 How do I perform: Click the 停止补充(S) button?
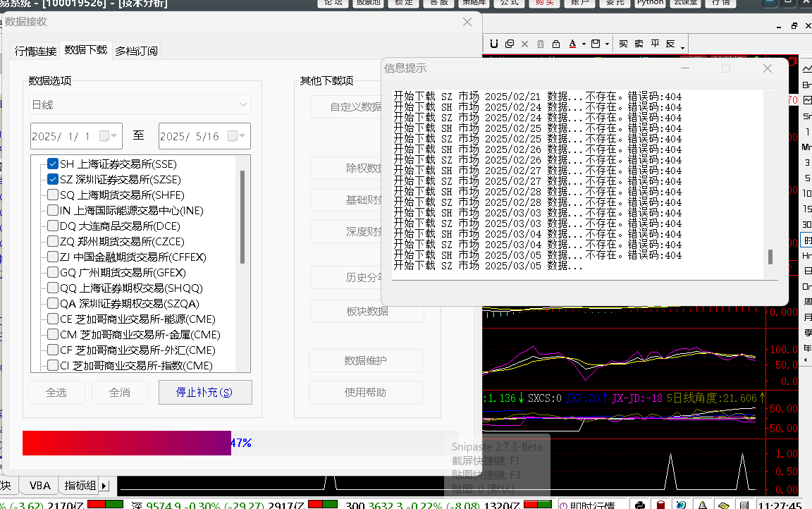click(x=205, y=392)
